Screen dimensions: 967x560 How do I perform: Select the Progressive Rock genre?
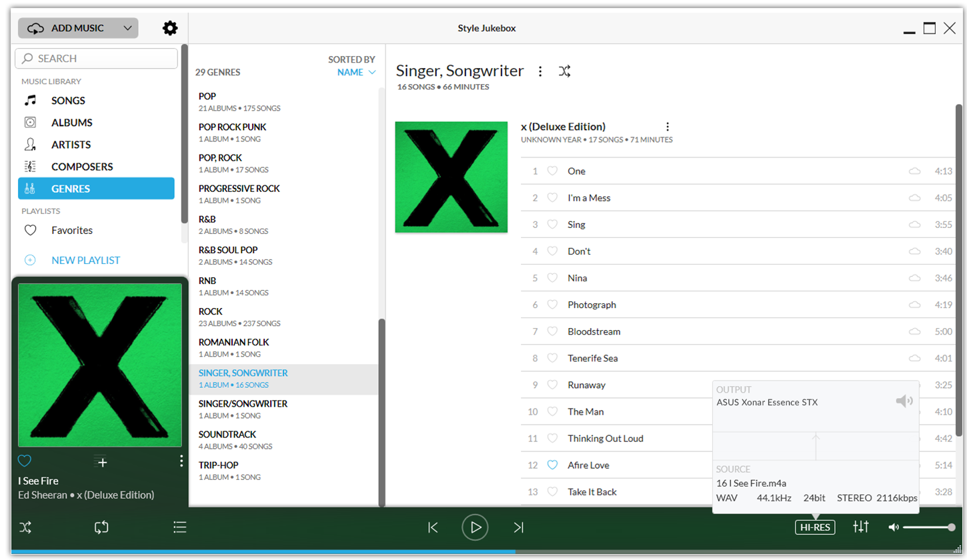283,194
